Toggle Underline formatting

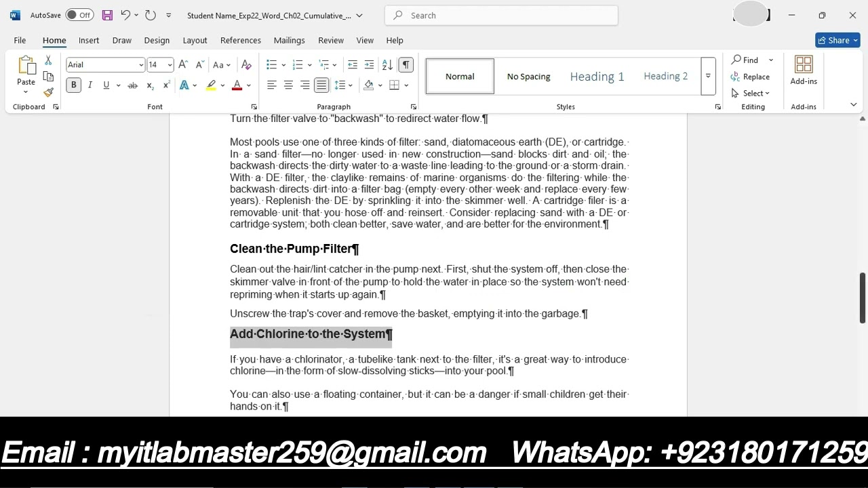[106, 85]
